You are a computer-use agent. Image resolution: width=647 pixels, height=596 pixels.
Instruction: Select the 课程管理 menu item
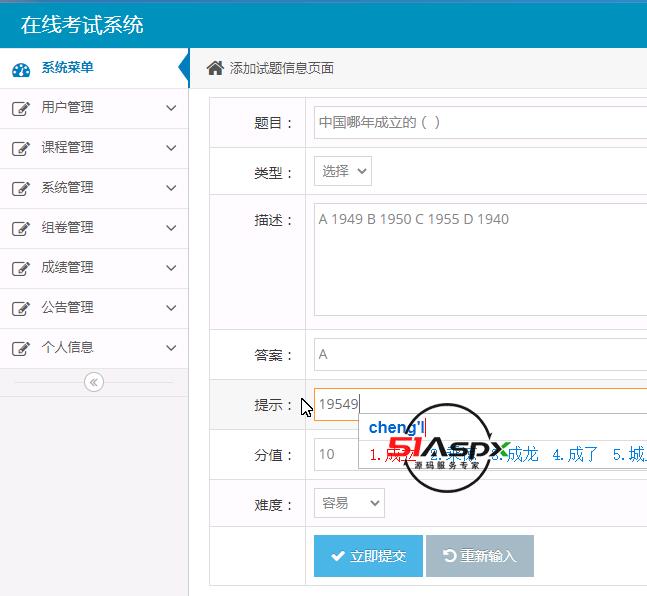coord(94,148)
